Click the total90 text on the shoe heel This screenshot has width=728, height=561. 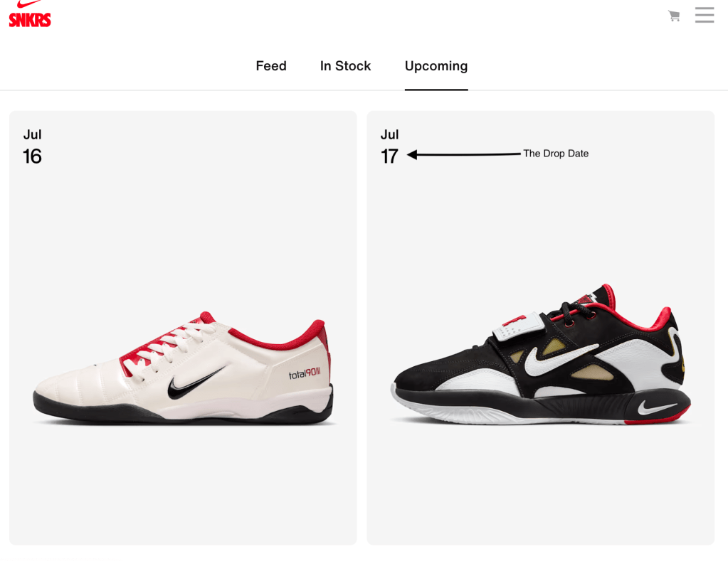(x=305, y=373)
